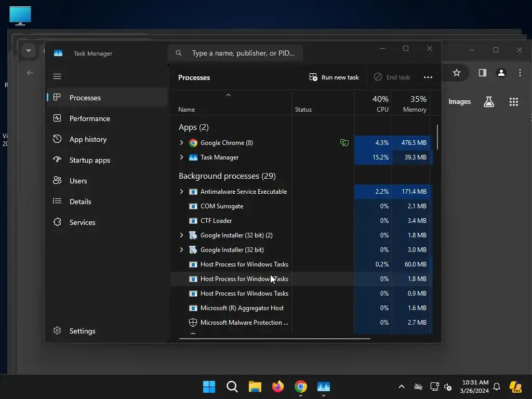Click the Background processes (29) header
The width and height of the screenshot is (532, 399).
point(227,176)
